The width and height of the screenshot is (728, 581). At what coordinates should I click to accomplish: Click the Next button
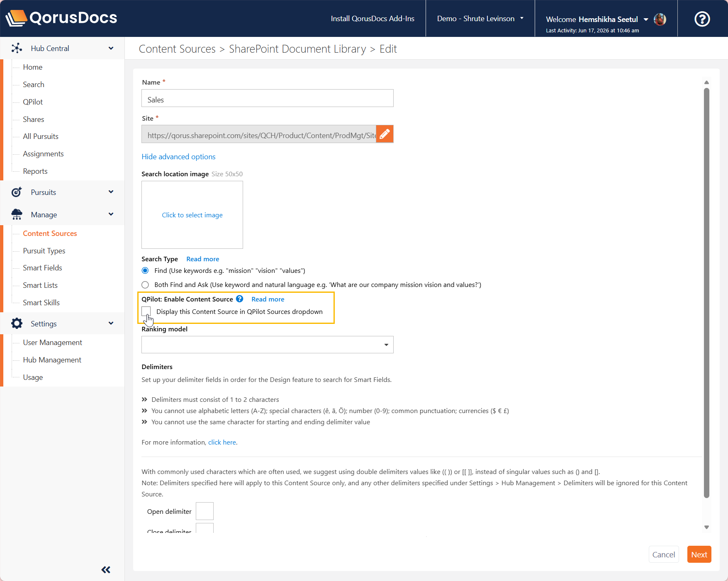(x=699, y=554)
